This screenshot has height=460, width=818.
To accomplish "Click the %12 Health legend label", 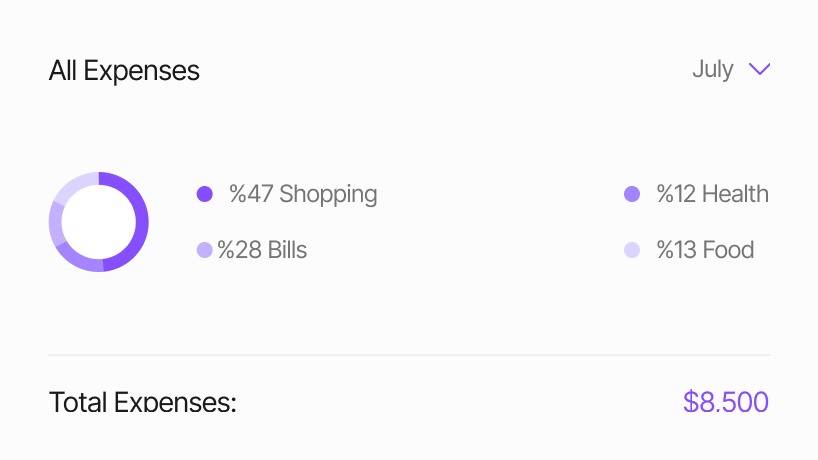I will [x=712, y=194].
